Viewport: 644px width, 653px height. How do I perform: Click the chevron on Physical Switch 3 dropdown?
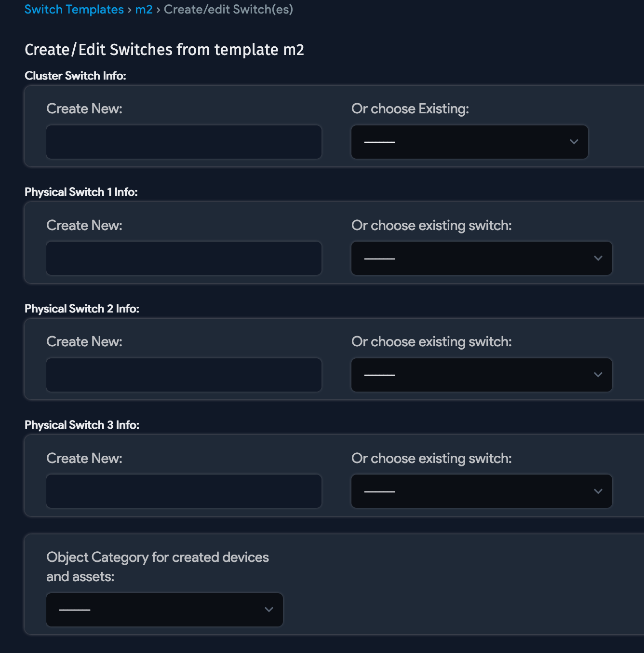click(x=598, y=491)
